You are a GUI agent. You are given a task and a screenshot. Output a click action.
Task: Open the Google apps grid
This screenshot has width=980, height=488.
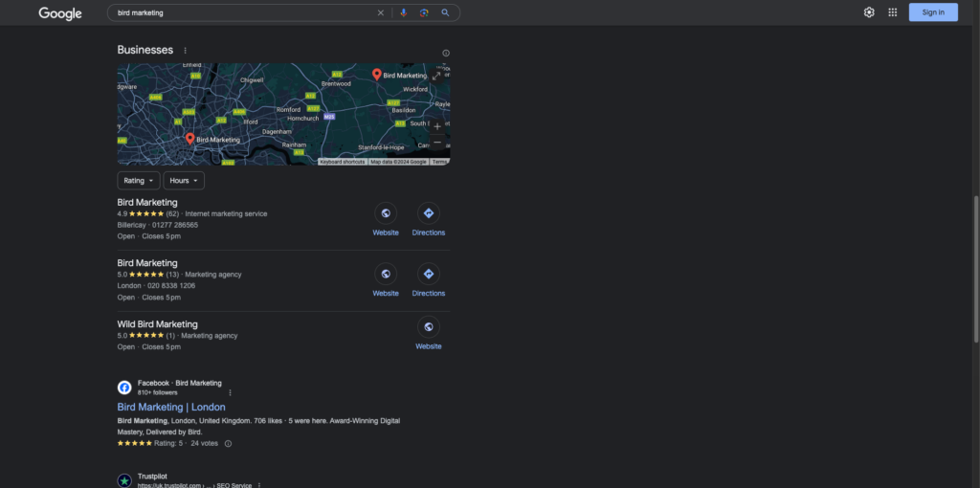(893, 12)
